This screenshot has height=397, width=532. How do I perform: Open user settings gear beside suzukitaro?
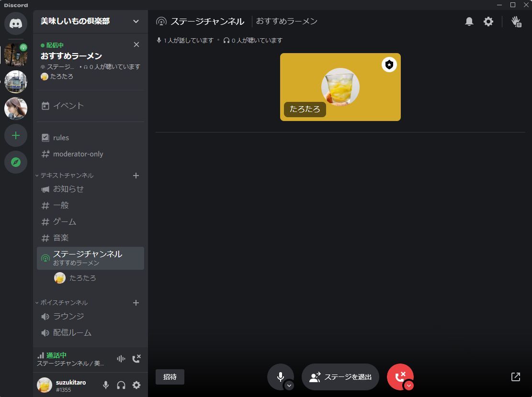coord(136,385)
